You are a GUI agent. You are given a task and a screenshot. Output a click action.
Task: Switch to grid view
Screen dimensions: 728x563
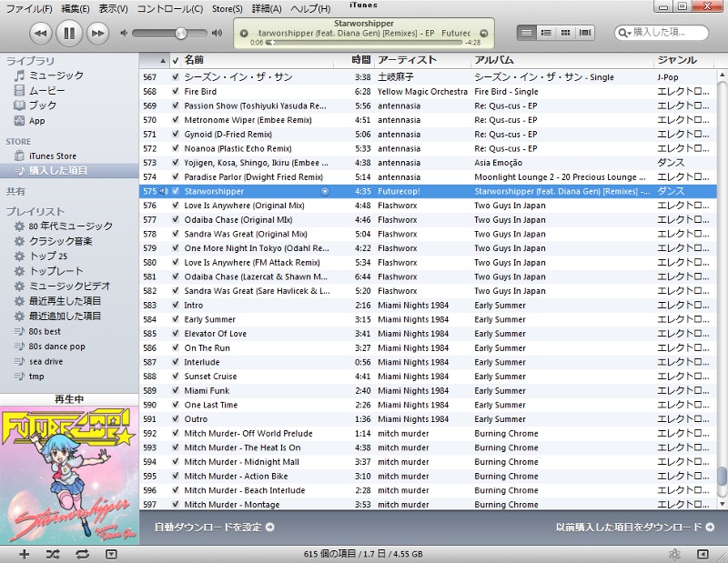(x=565, y=33)
